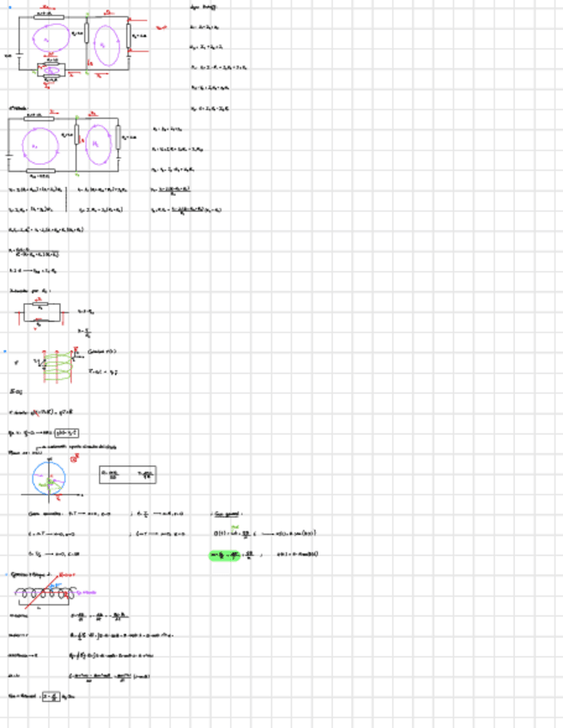
Task: Click the boxed final result at page bottom
Action: tap(51, 696)
